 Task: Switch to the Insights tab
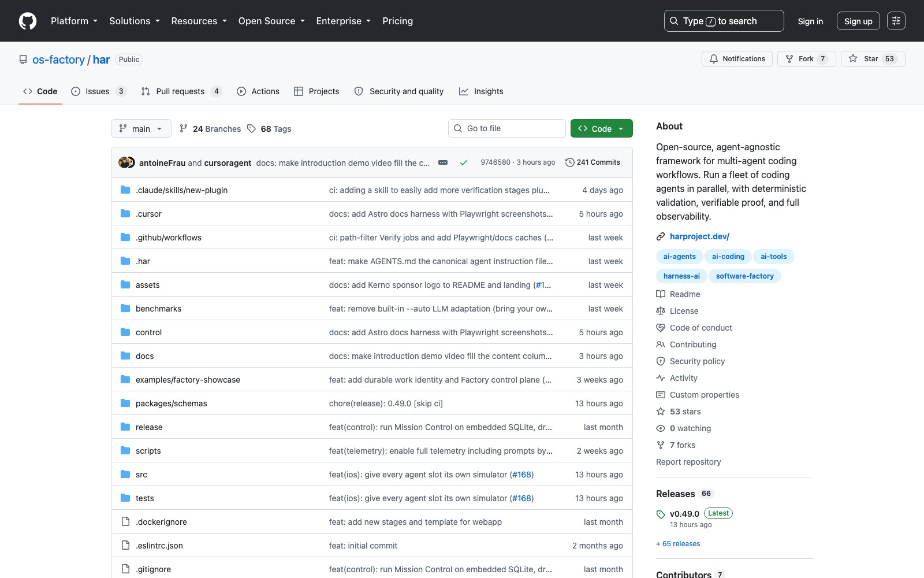[x=481, y=91]
